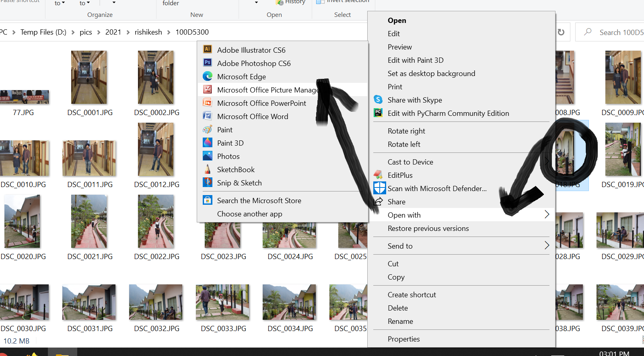Select the SketchBook pencil icon
Screen dimensions: 644x356
pos(208,169)
